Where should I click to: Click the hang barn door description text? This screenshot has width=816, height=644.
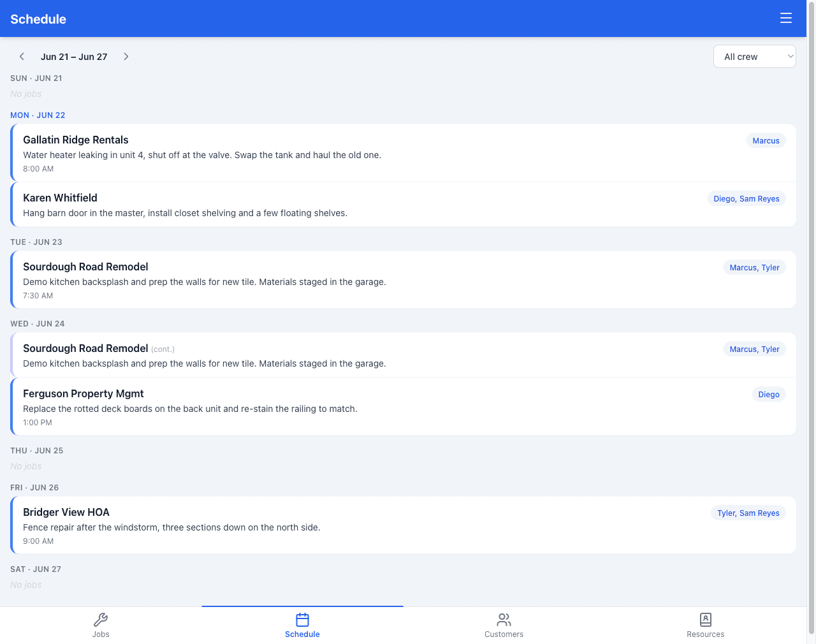pos(185,213)
